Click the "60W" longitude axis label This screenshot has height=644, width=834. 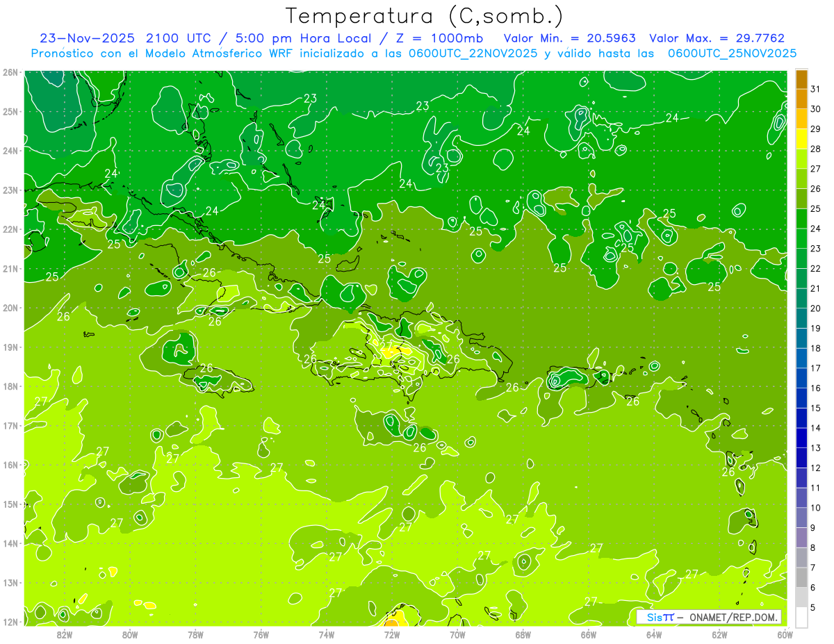click(784, 634)
